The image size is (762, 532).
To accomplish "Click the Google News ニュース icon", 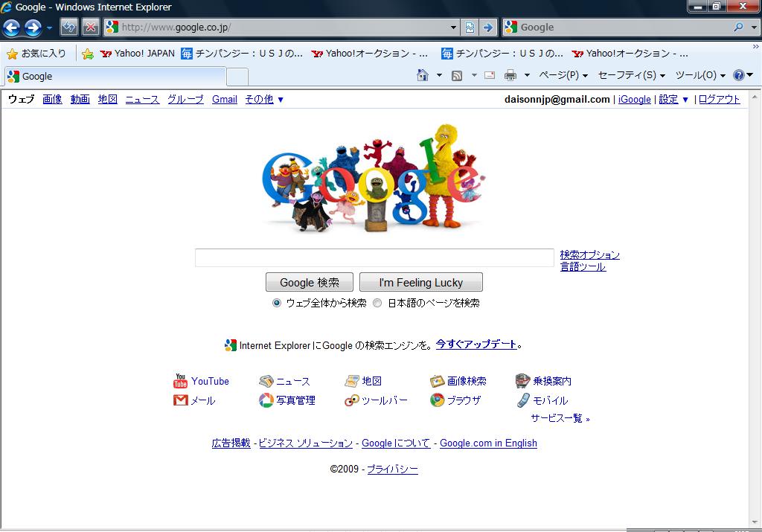I will [266, 381].
